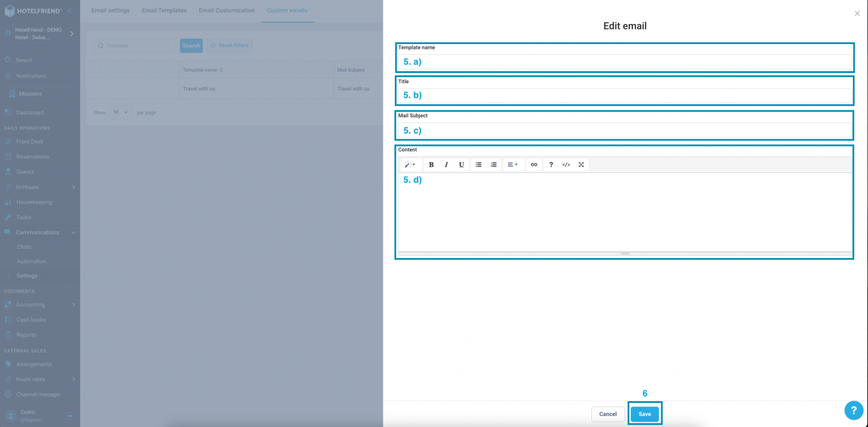Open Front Desk page

(x=30, y=142)
